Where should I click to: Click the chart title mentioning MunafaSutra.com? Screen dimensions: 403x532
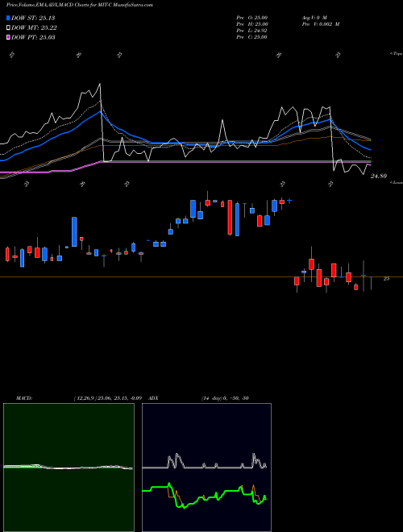pyautogui.click(x=80, y=5)
